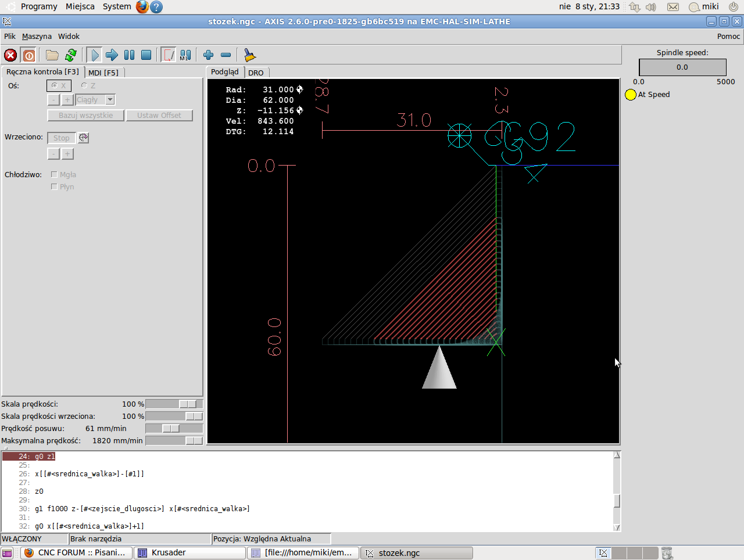Open the power/shutdown icon in panel
This screenshot has height=560, width=744.
point(733,7)
